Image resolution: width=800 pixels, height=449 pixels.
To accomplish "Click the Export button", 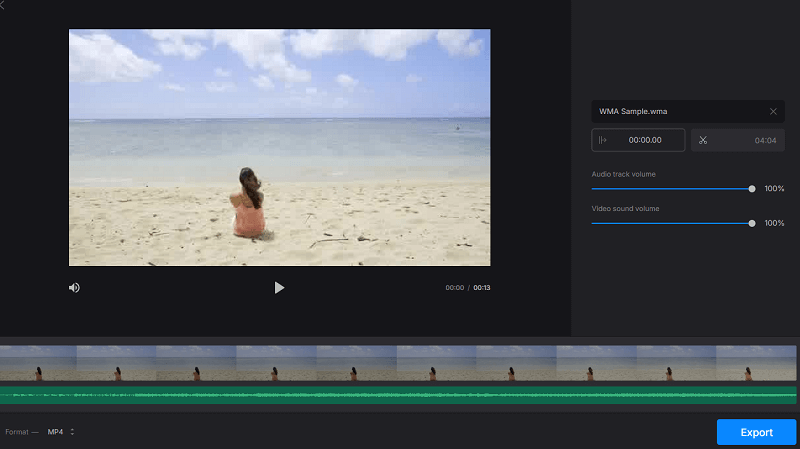I will pyautogui.click(x=756, y=432).
